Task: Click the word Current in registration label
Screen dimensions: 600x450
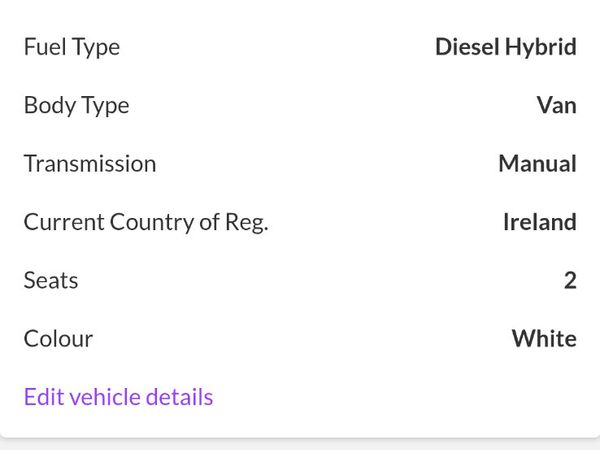Action: pos(64,222)
